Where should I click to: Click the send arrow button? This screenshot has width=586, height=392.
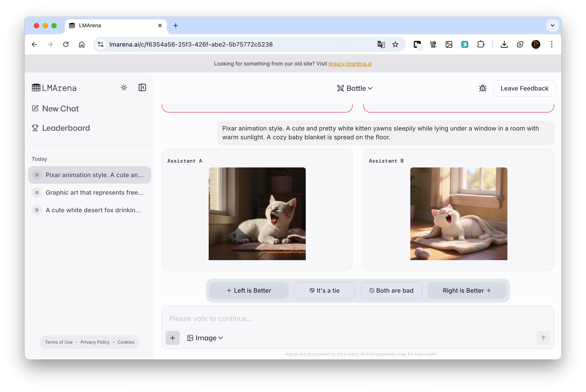tap(543, 338)
